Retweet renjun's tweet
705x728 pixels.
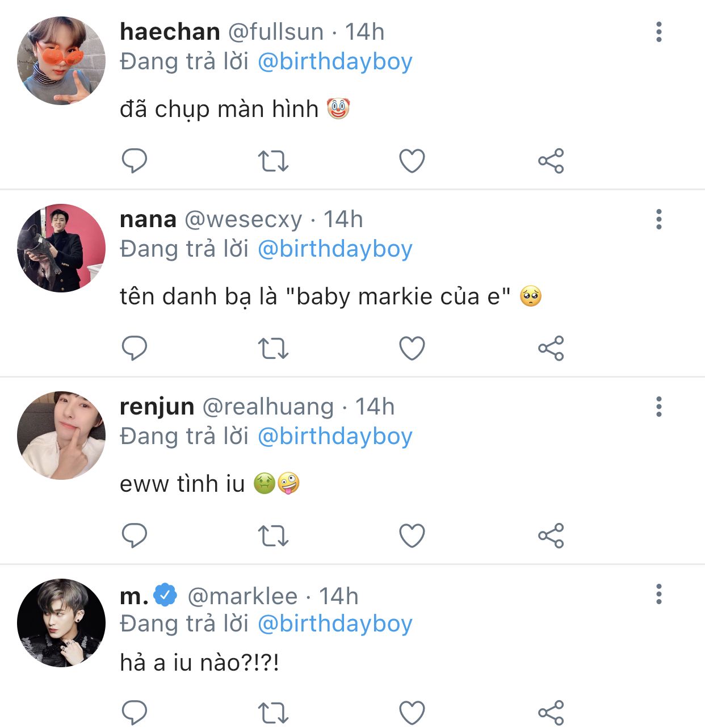tap(273, 535)
